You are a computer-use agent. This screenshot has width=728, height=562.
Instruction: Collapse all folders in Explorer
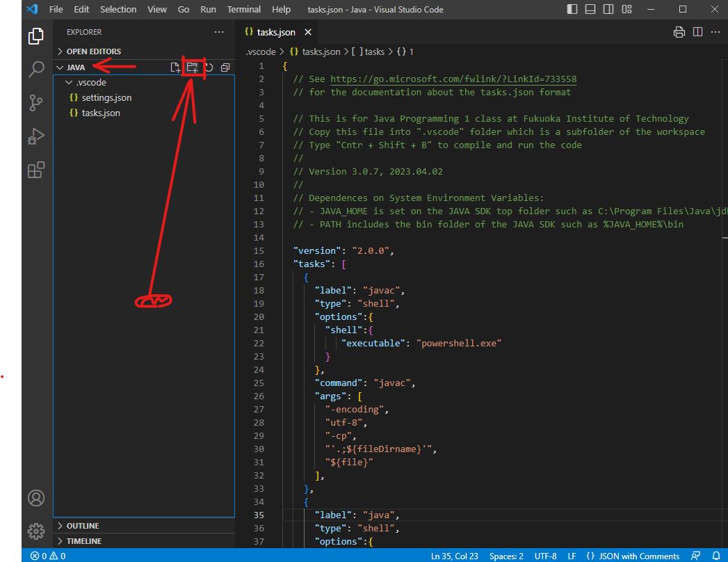[225, 67]
